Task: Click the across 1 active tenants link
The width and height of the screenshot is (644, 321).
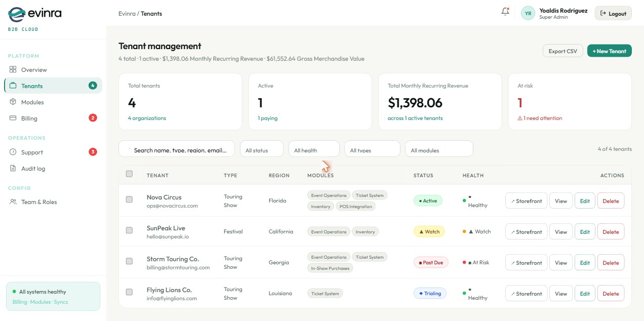Action: point(415,118)
